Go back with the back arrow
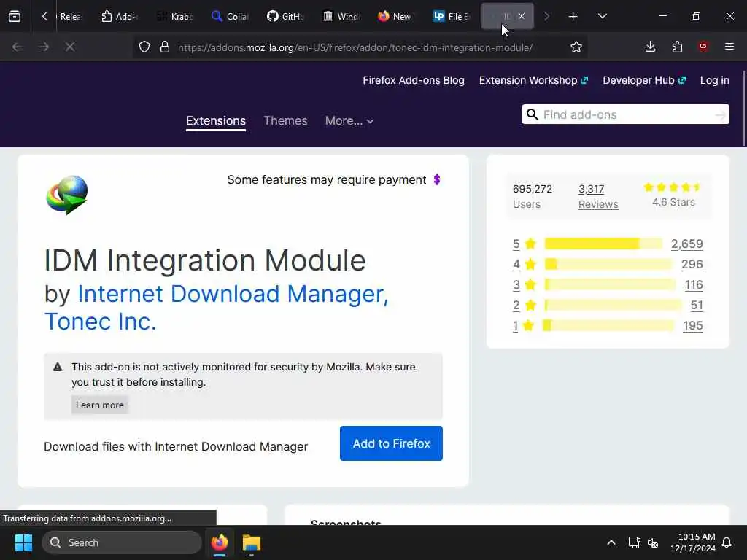The width and height of the screenshot is (747, 560). 18,47
